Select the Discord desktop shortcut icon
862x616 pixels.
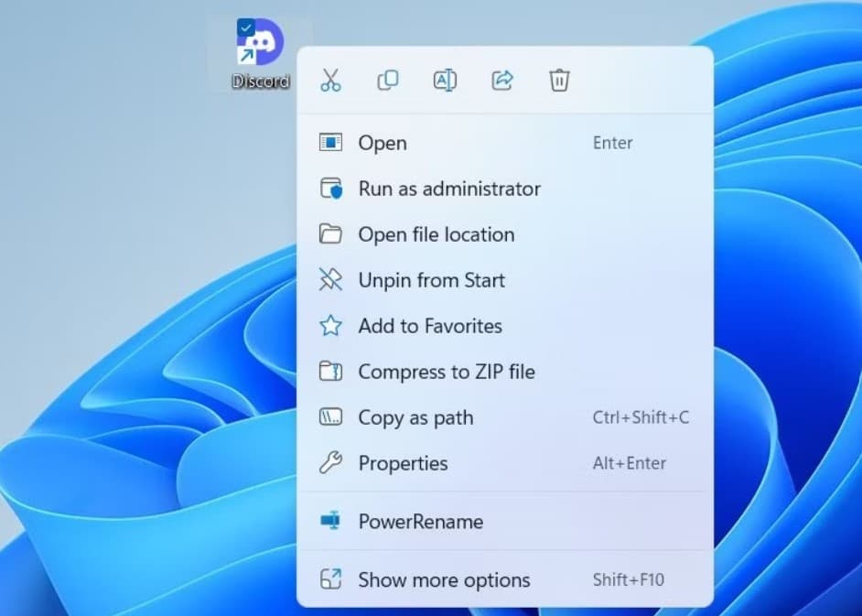pyautogui.click(x=263, y=43)
